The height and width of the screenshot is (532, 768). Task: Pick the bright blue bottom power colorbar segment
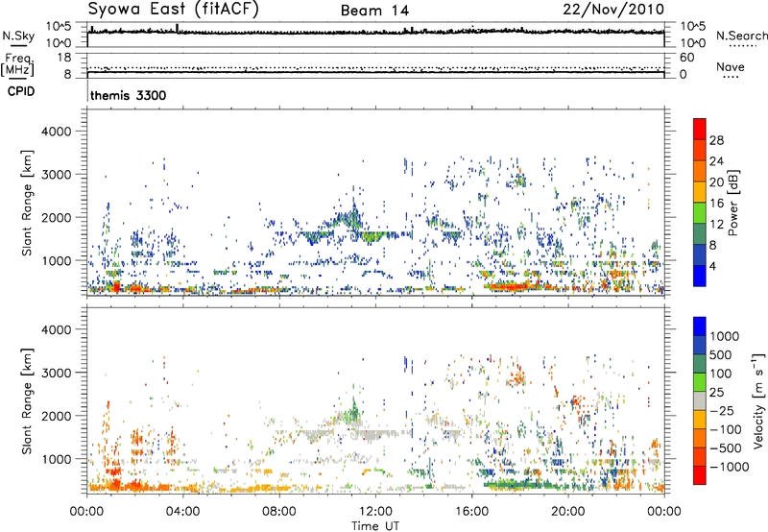click(x=700, y=277)
